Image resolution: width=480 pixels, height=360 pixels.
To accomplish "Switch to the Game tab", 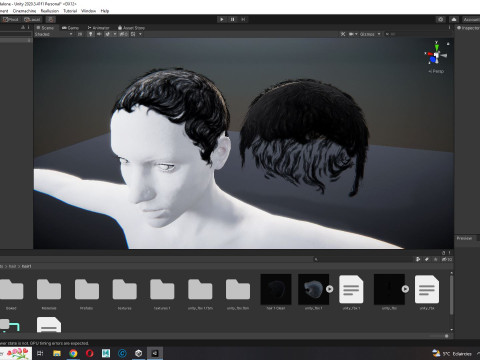I will pos(70,28).
